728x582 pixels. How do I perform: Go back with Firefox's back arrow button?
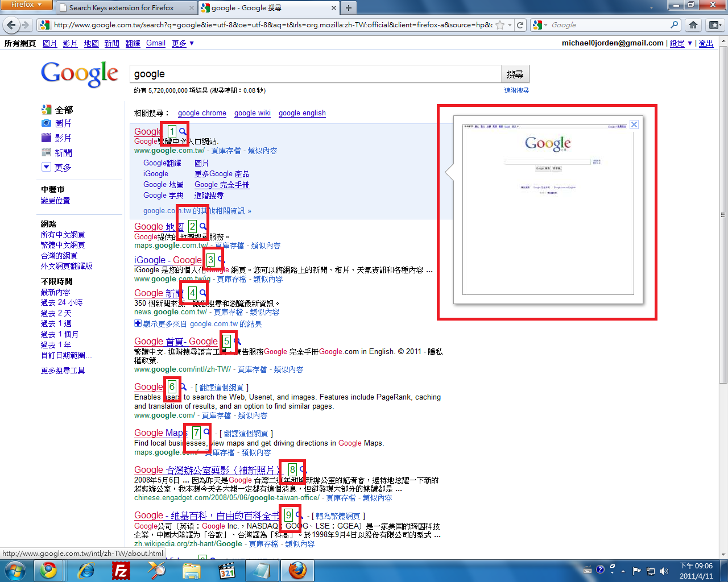11,24
